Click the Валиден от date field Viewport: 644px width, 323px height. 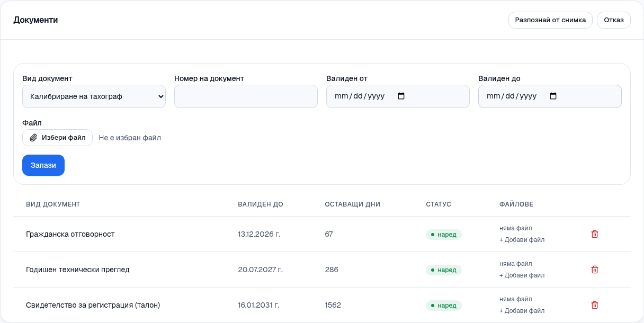tap(398, 96)
